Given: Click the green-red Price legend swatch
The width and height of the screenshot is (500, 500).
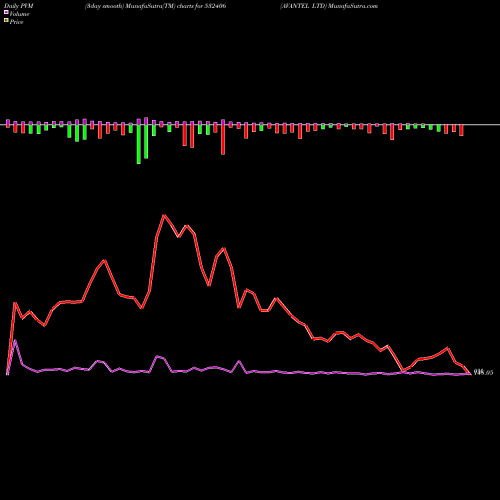Looking at the screenshot, I should point(6,21).
